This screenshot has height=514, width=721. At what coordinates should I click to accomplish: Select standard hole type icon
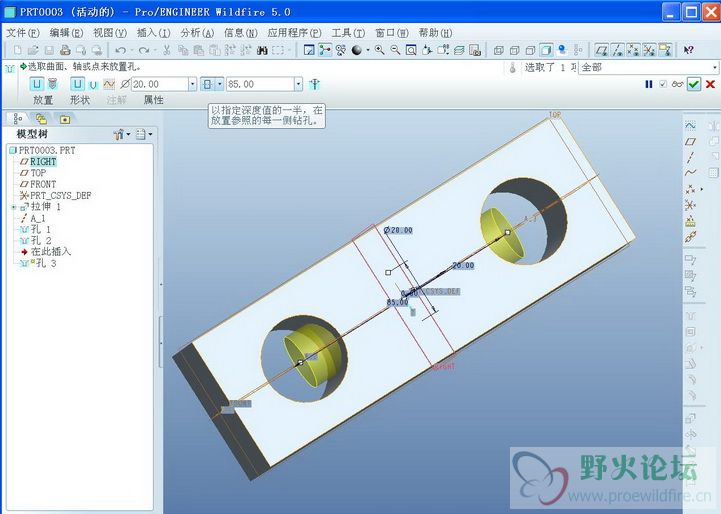52,84
